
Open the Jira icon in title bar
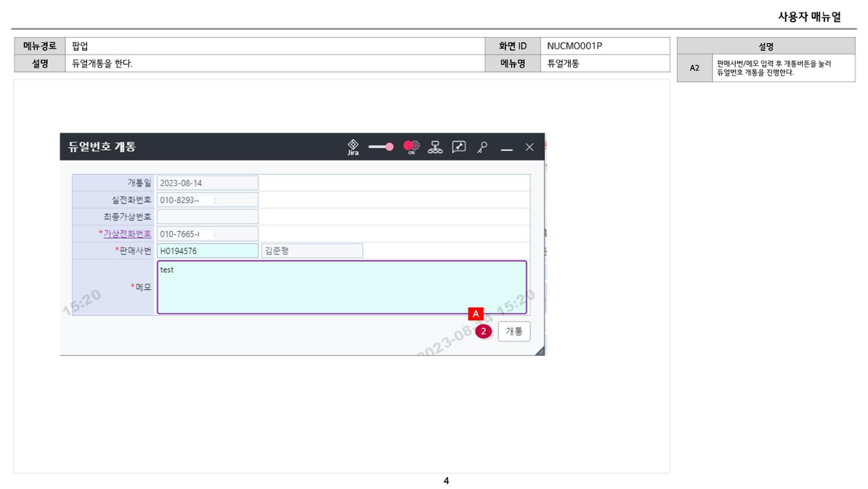tap(353, 147)
